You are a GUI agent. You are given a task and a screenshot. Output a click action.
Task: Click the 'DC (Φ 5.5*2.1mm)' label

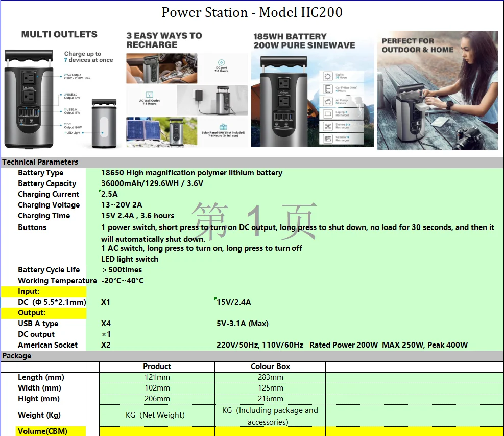52,302
